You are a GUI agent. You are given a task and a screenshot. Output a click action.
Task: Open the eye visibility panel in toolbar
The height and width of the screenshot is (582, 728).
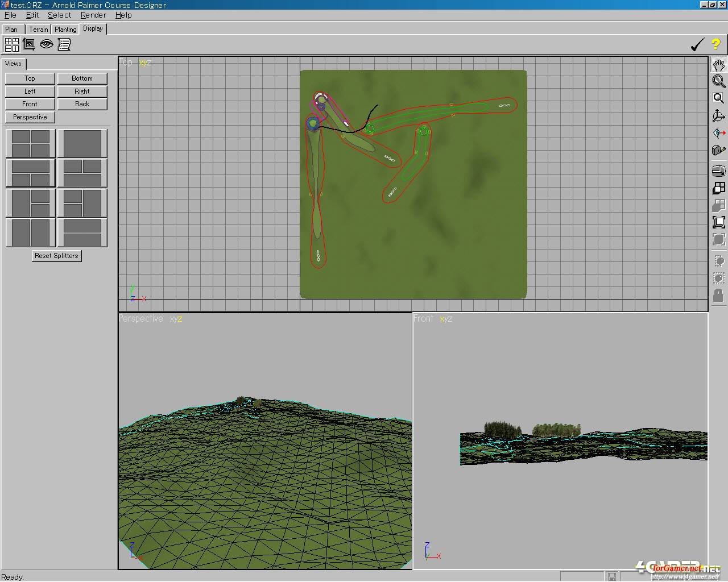coord(47,44)
